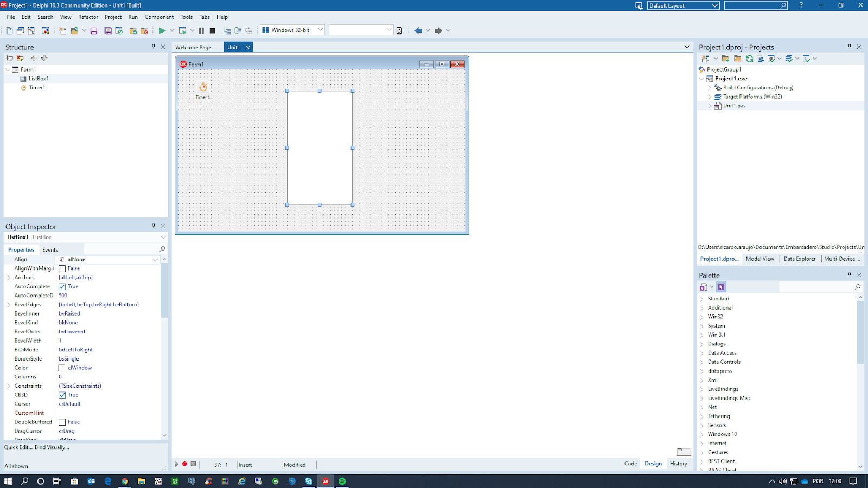Click the Bind Visually... link
868x488 pixels.
tap(52, 447)
